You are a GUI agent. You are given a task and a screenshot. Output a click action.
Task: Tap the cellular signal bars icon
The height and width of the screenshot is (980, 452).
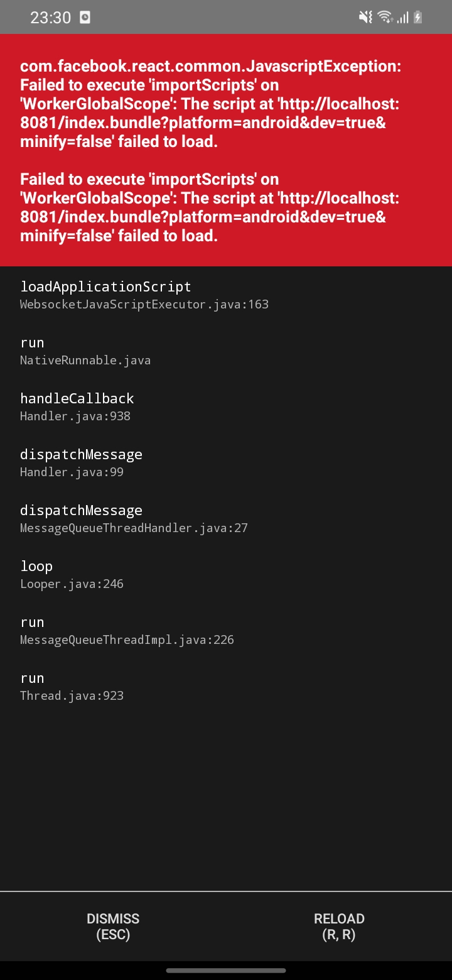click(402, 18)
